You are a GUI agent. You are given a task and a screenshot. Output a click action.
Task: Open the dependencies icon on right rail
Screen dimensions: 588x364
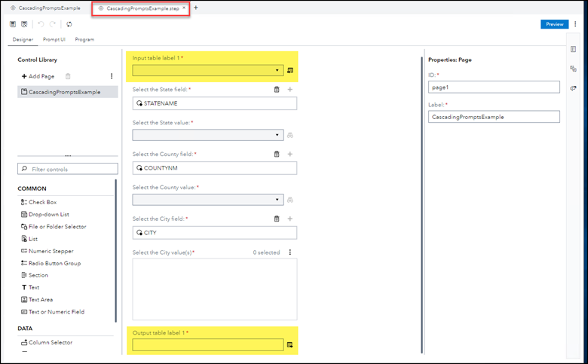point(573,69)
